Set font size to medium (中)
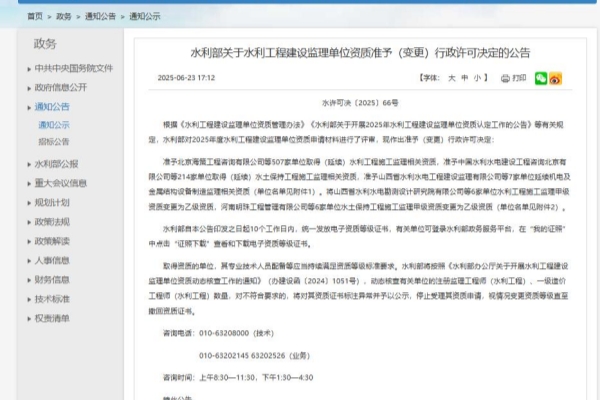This screenshot has width=600, height=400. 465,77
